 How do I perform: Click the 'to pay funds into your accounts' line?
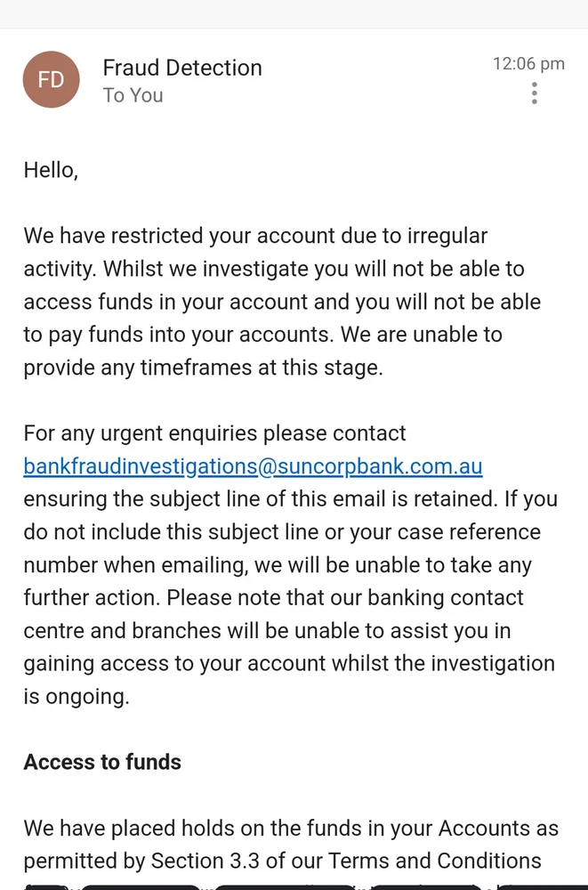pos(262,335)
